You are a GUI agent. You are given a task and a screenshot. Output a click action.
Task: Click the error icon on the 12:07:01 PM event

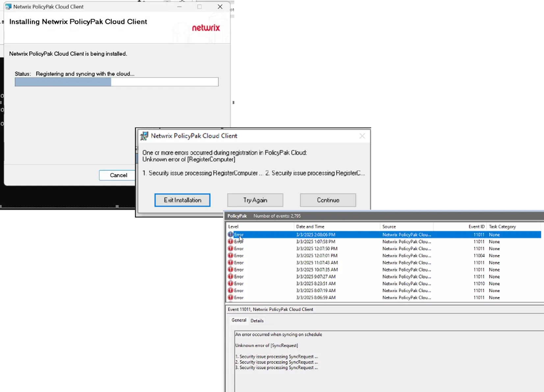tap(230, 256)
